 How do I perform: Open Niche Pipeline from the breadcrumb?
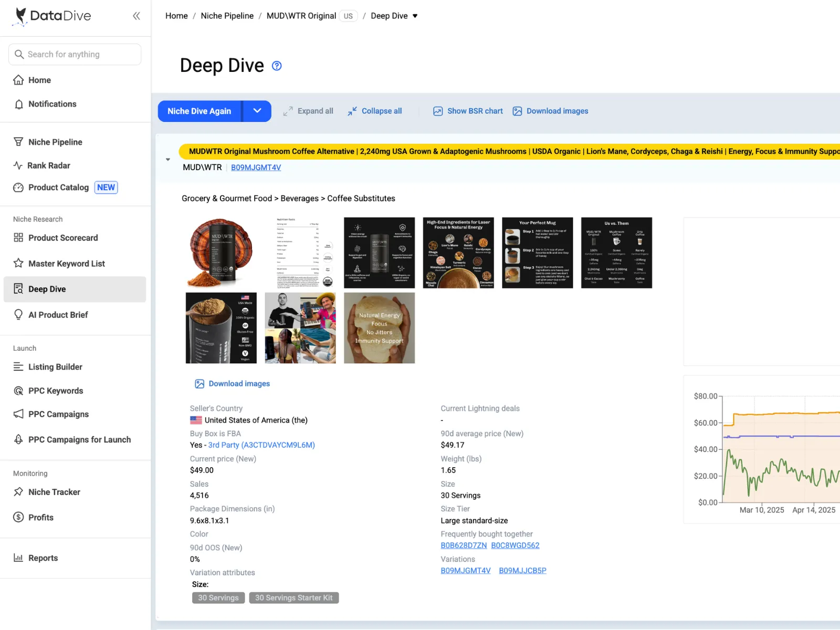point(227,16)
